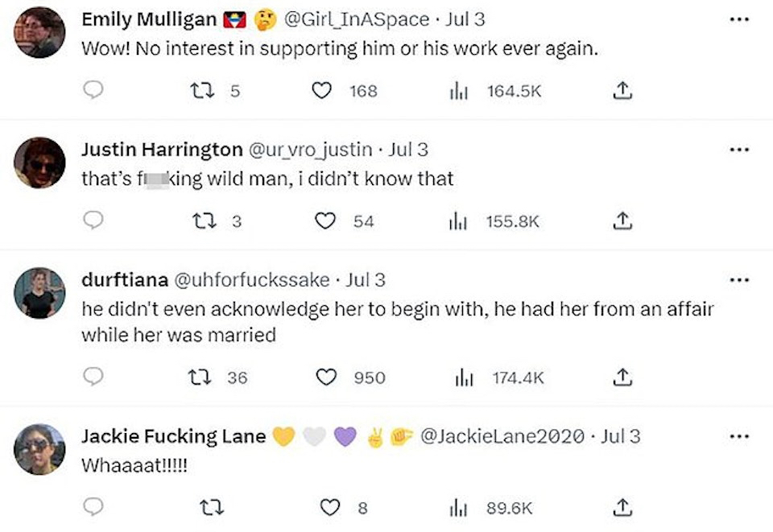
Task: Like durftiana's tweet with 950 likes
Action: pyautogui.click(x=324, y=377)
